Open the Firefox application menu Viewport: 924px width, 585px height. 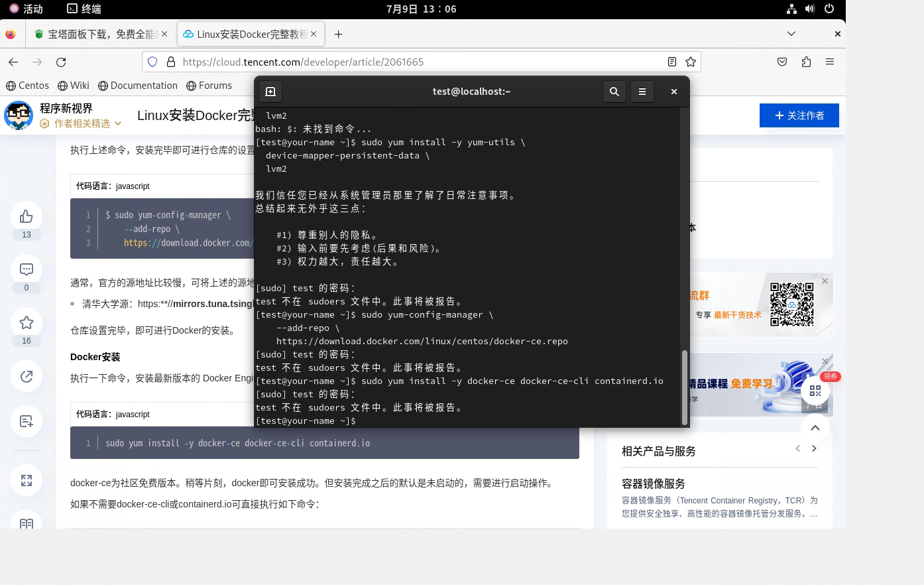click(x=830, y=62)
